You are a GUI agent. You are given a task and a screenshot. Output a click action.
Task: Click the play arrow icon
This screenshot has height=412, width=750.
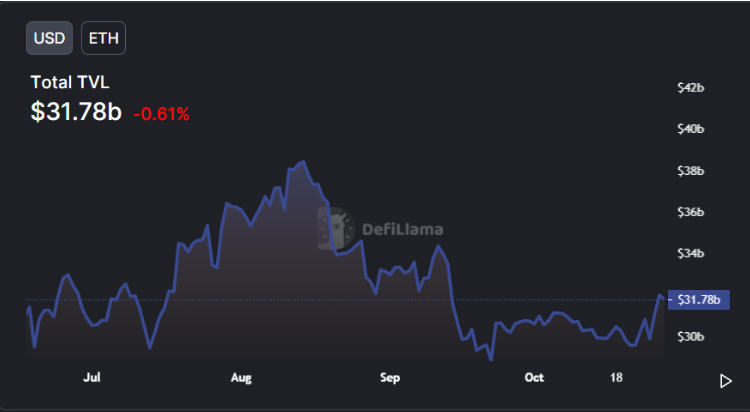(726, 380)
